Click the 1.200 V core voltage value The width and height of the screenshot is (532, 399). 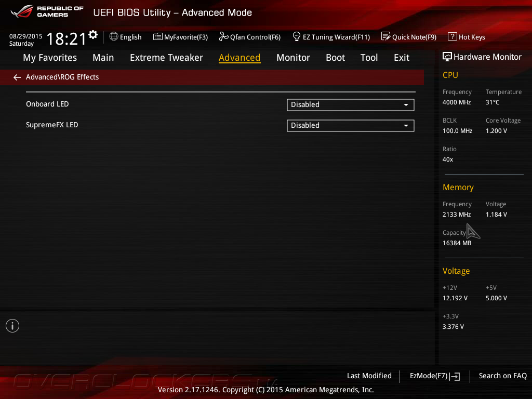(496, 130)
